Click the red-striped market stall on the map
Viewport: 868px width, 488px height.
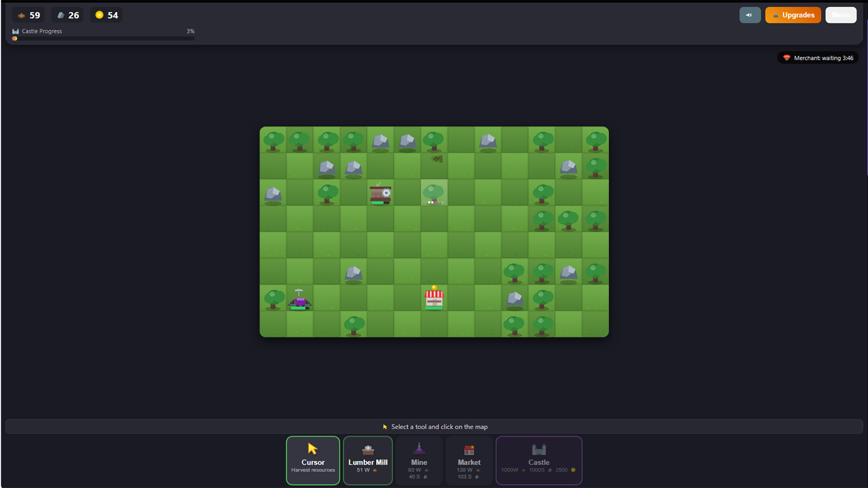pos(434,298)
